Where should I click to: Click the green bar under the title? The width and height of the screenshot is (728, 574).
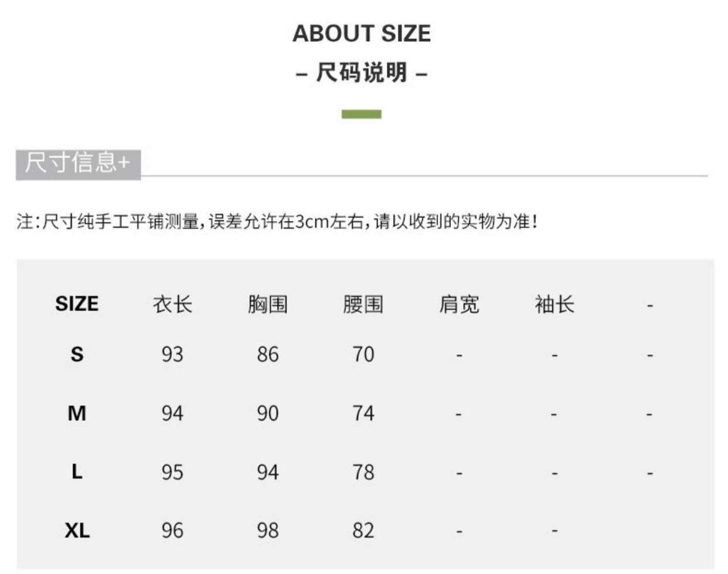361,114
